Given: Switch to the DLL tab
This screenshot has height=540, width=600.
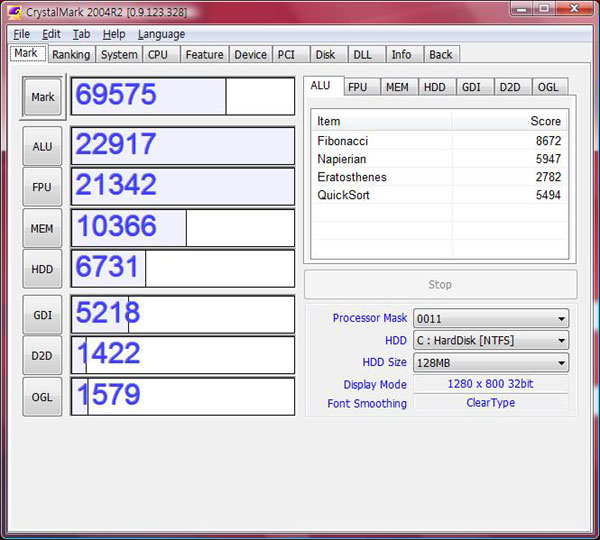Looking at the screenshot, I should click(x=367, y=54).
